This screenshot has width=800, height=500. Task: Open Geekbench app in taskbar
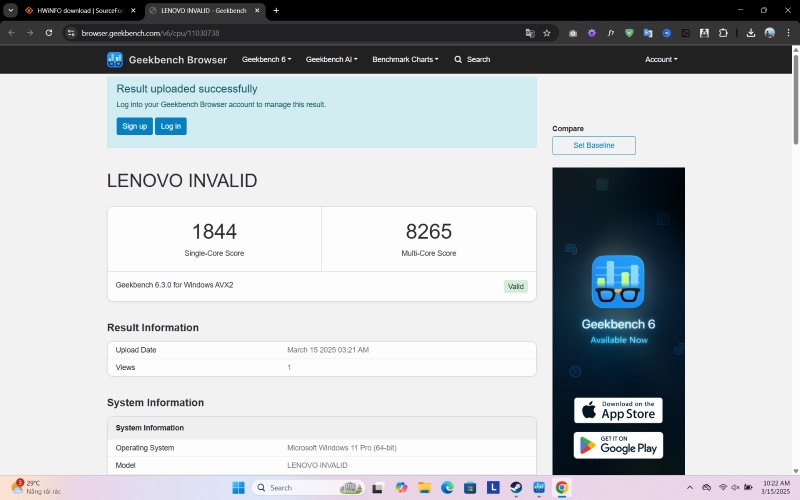pos(539,488)
